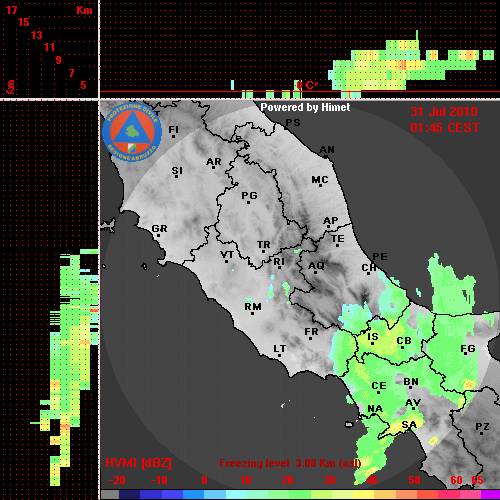The image size is (500, 500).
Task: Click the '5' km height label
Action: point(83,85)
